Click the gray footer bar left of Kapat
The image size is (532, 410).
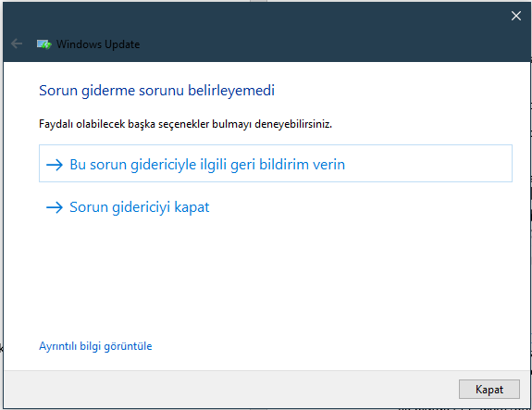click(x=230, y=390)
